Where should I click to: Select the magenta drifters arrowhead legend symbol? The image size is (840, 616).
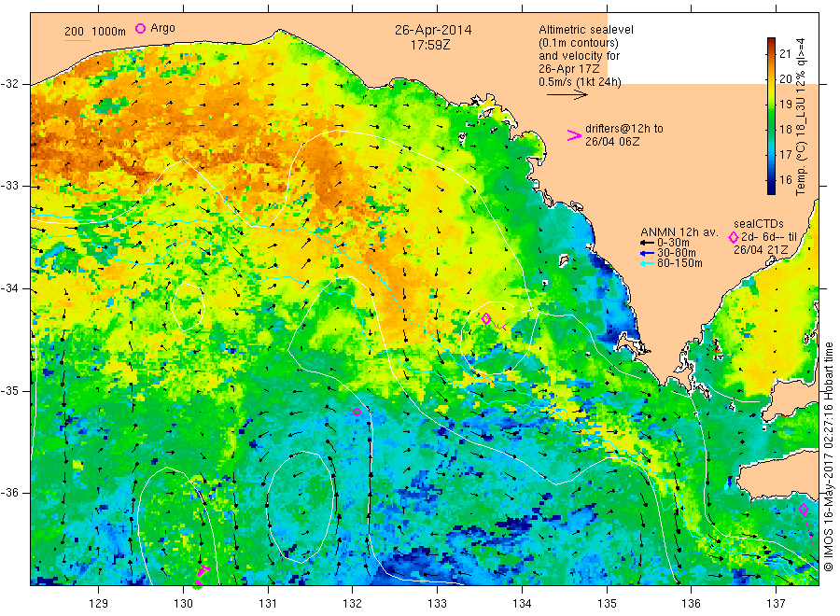pyautogui.click(x=574, y=135)
